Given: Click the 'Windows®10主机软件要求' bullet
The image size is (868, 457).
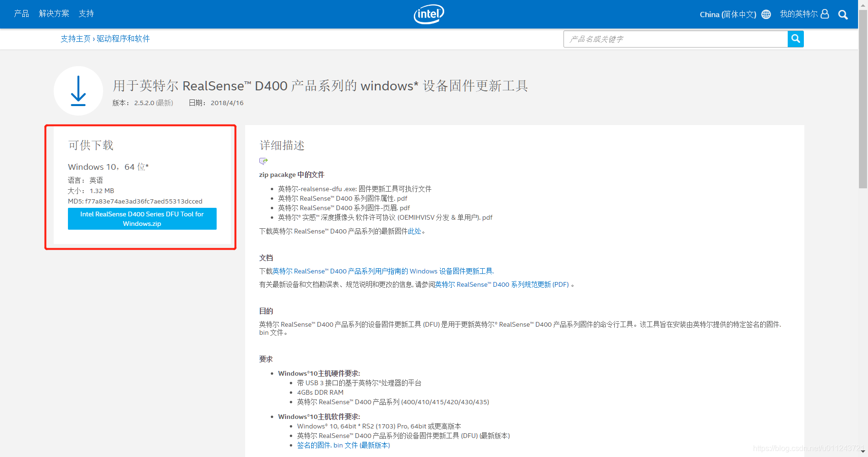Looking at the screenshot, I should coord(319,417).
